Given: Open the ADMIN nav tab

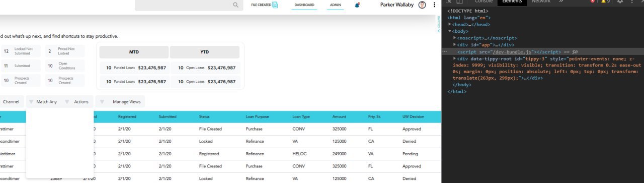Looking at the screenshot, I should tap(336, 5).
